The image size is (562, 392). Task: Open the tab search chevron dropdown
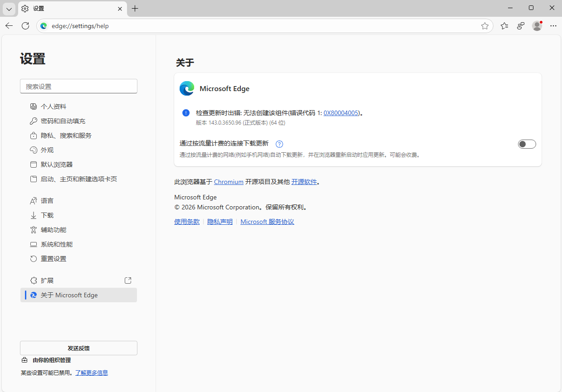click(9, 8)
